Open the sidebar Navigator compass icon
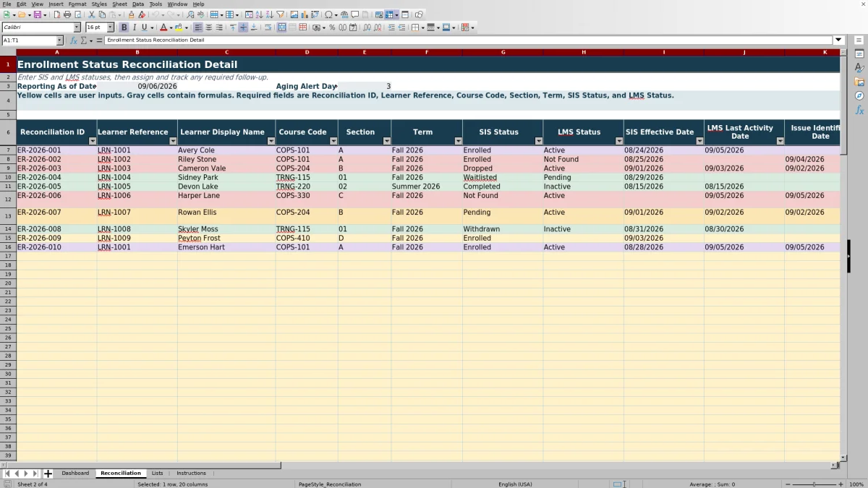 pos(859,95)
